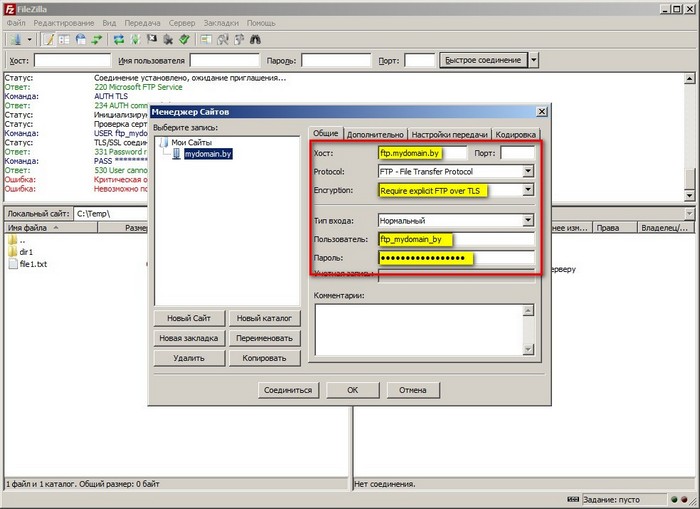Click the parent directory '..' entry
Screen dimensions: 700x509
(x=22, y=240)
